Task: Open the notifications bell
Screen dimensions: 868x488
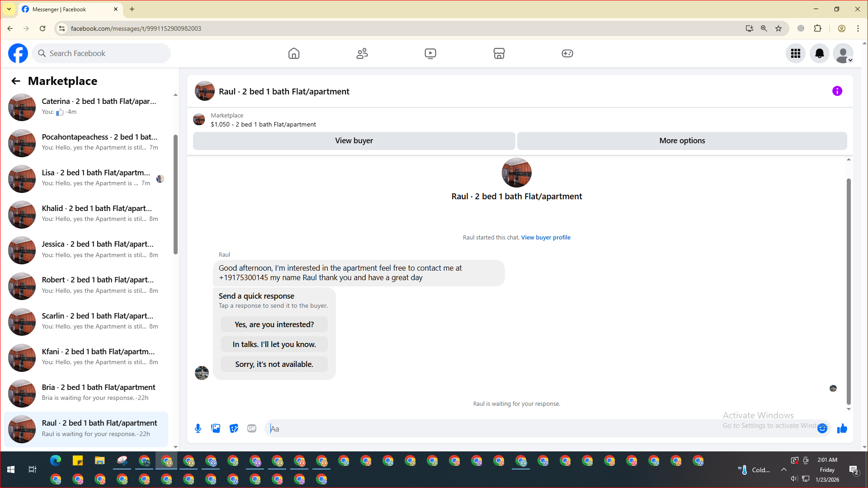Action: 819,53
